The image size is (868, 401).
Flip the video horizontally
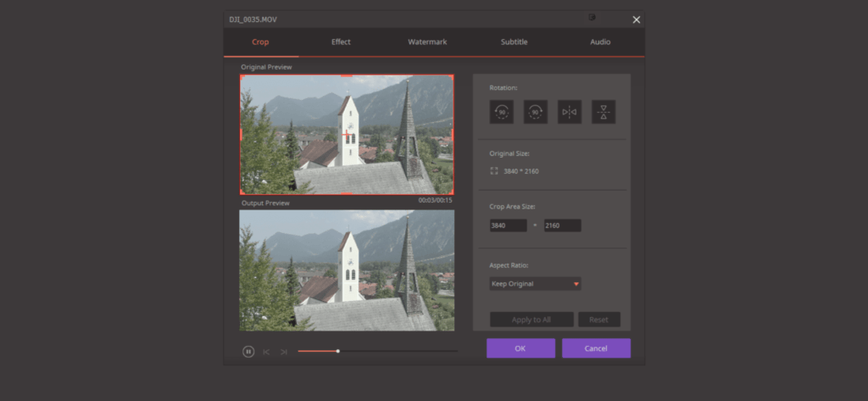[x=569, y=112]
